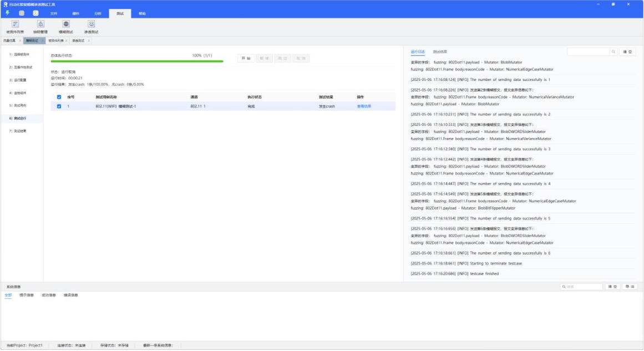Open the 帮助 menu
Image resolution: width=644 pixels, height=351 pixels.
(142, 13)
